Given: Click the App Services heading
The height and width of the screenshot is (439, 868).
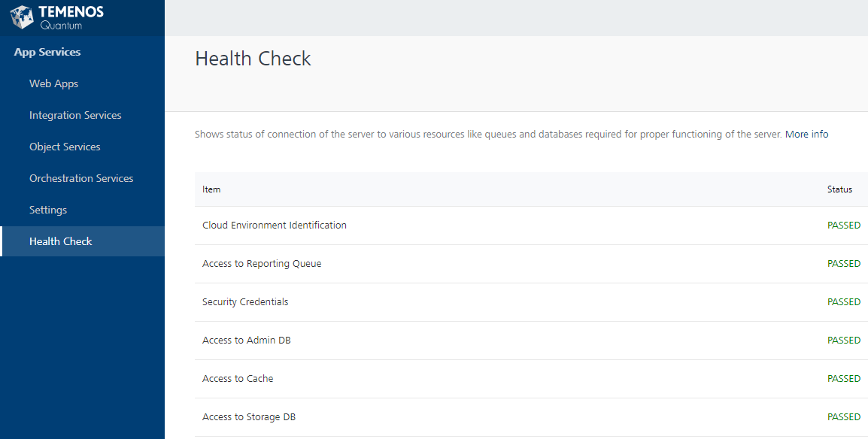Looking at the screenshot, I should 47,52.
